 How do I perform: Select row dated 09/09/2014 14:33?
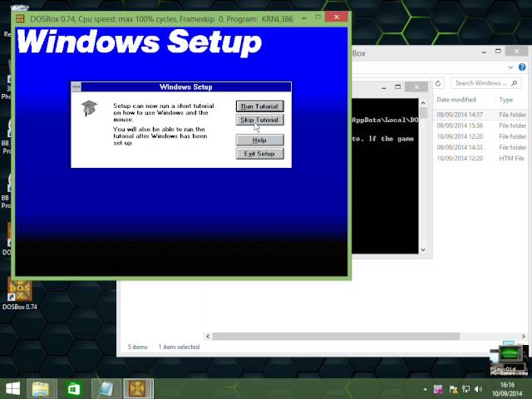click(x=481, y=147)
